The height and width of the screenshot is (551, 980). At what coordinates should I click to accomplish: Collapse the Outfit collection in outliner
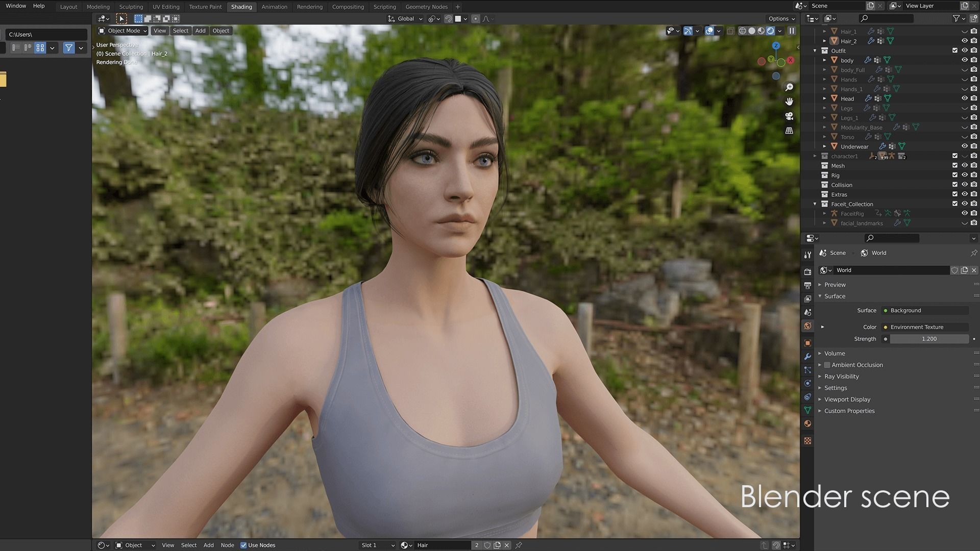click(x=815, y=51)
